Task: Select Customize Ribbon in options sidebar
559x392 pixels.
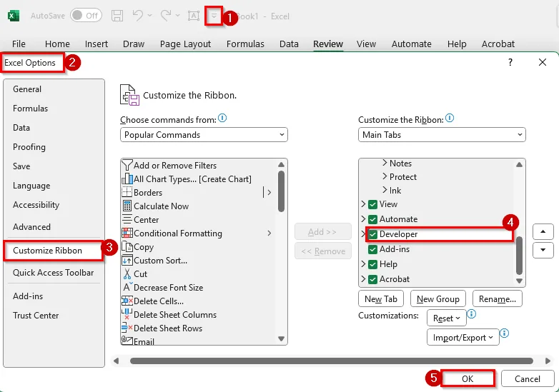Action: (54, 251)
